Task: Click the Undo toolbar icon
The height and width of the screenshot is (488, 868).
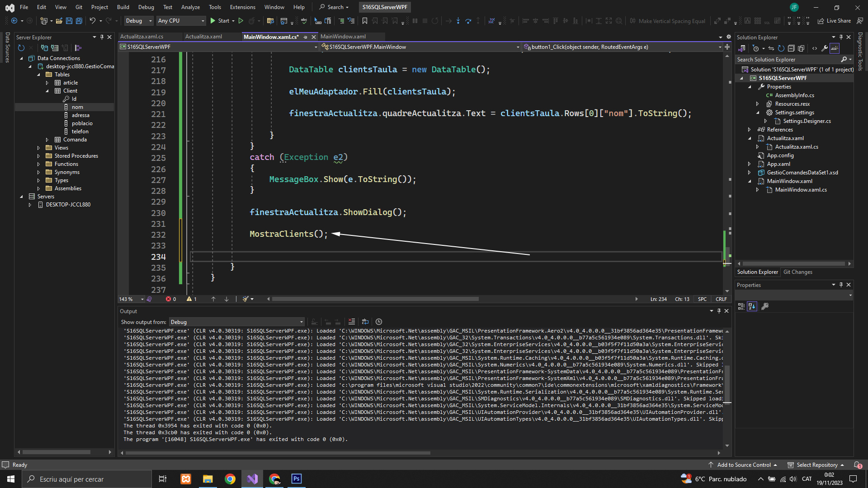Action: coord(92,21)
